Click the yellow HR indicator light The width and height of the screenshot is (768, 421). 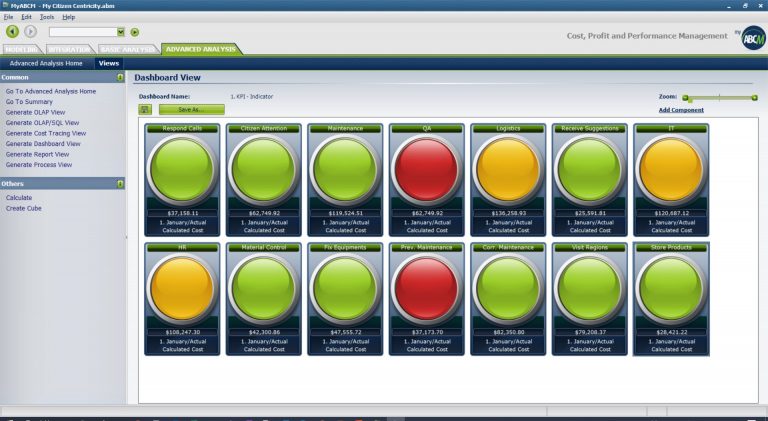click(x=182, y=289)
